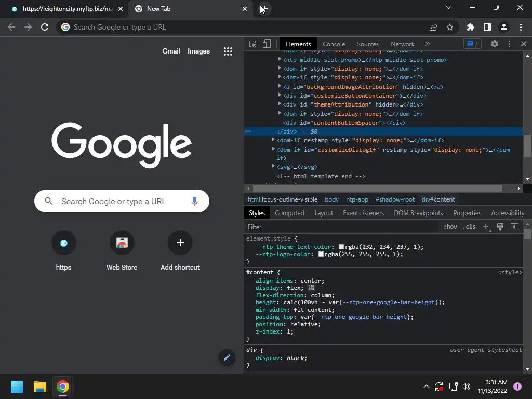Open color swatch for --ntp-theme-text-color
This screenshot has width=532, height=399.
coord(341,247)
